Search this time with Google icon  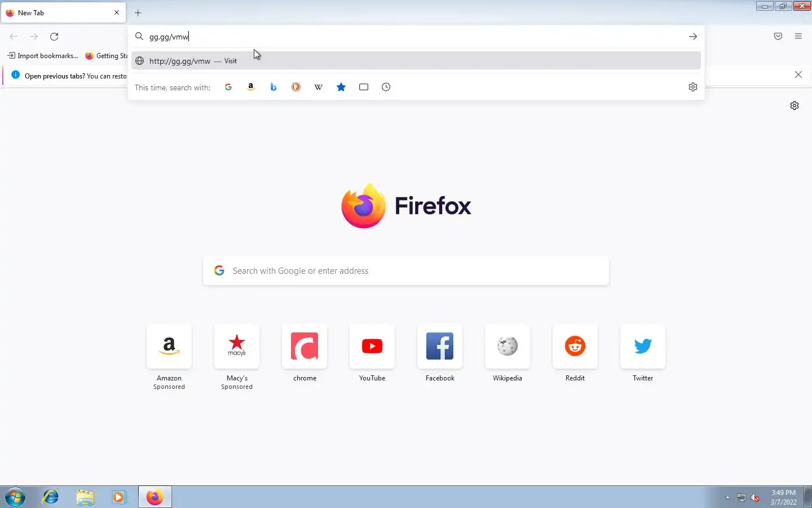click(228, 87)
